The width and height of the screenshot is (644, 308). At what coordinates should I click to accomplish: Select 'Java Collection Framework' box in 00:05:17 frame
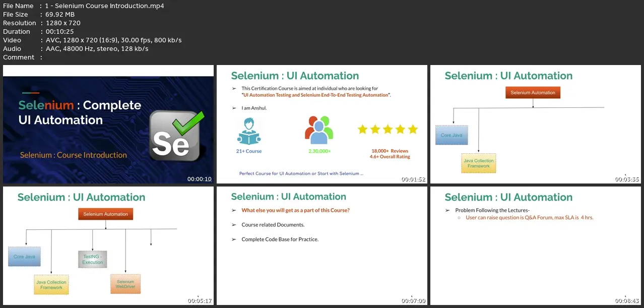(51, 285)
